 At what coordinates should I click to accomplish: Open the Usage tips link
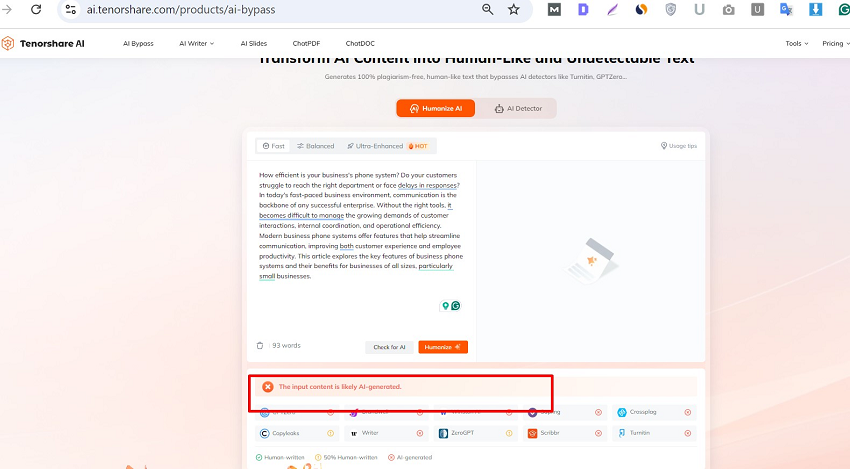[x=679, y=146]
